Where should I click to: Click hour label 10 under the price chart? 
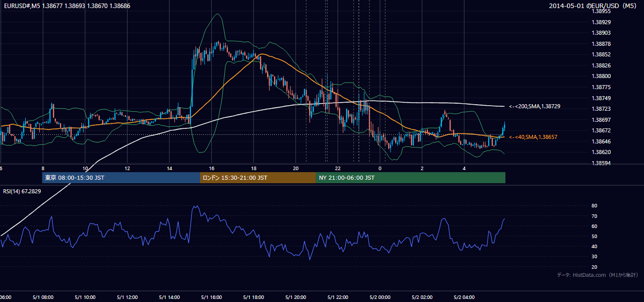pos(85,168)
